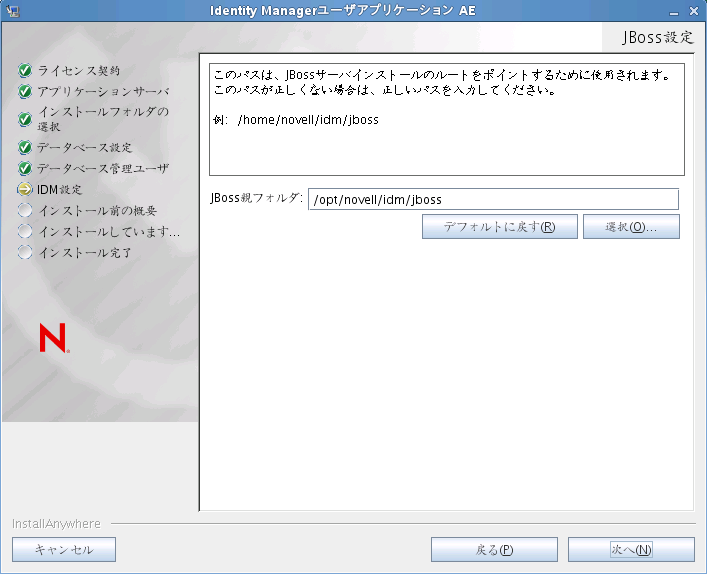The width and height of the screenshot is (707, 574).
Task: Minimize the Identity Manager installer window
Action: [674, 12]
